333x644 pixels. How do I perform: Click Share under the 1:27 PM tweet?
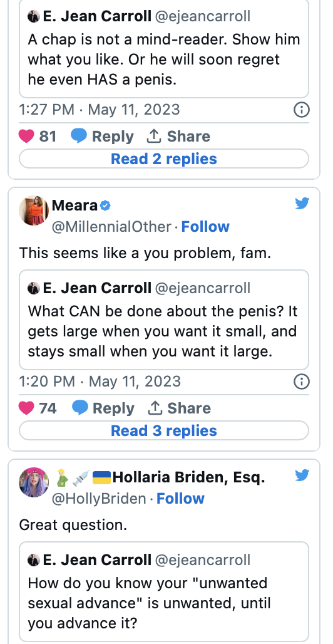coord(188,137)
